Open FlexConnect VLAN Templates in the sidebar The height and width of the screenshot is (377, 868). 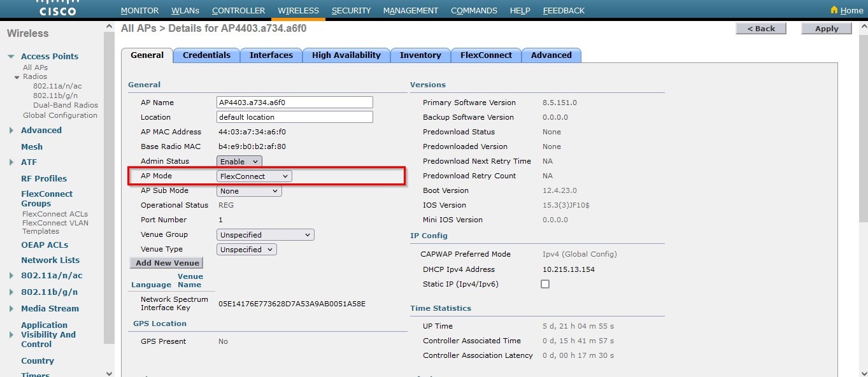[55, 227]
